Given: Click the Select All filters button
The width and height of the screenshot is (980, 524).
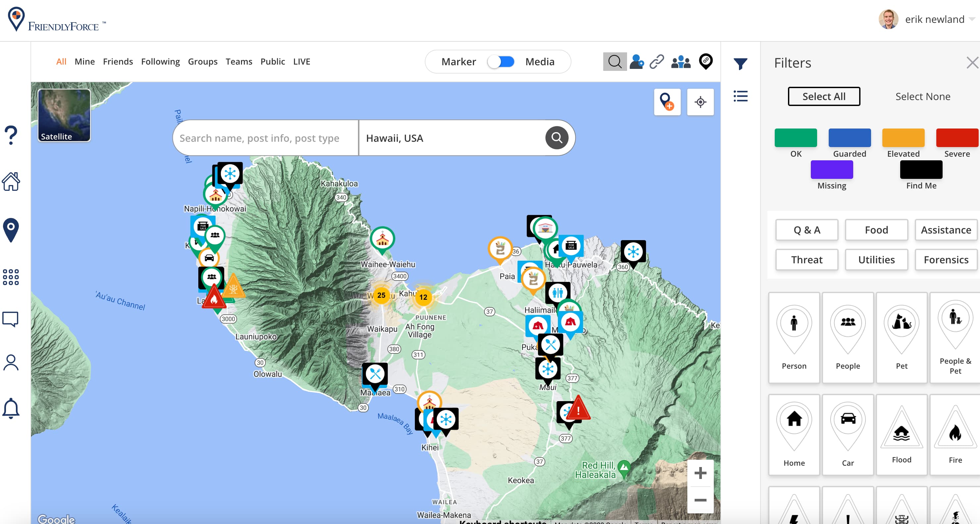Looking at the screenshot, I should [x=824, y=96].
